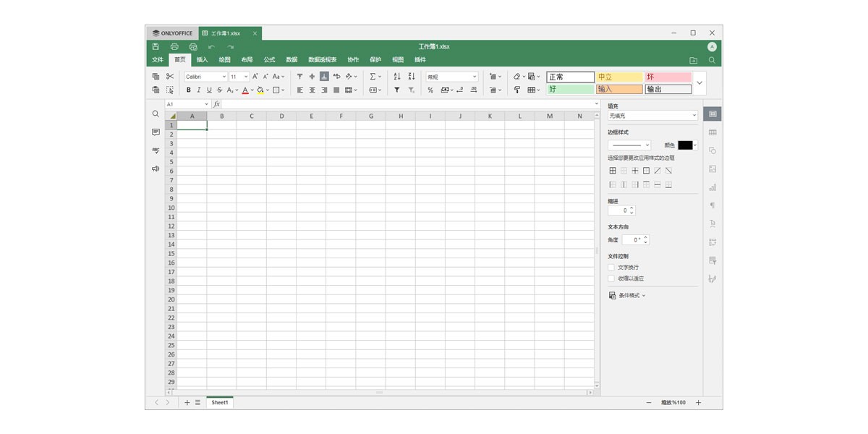
Task: Add a new sheet with the plus button
Action: (x=187, y=403)
